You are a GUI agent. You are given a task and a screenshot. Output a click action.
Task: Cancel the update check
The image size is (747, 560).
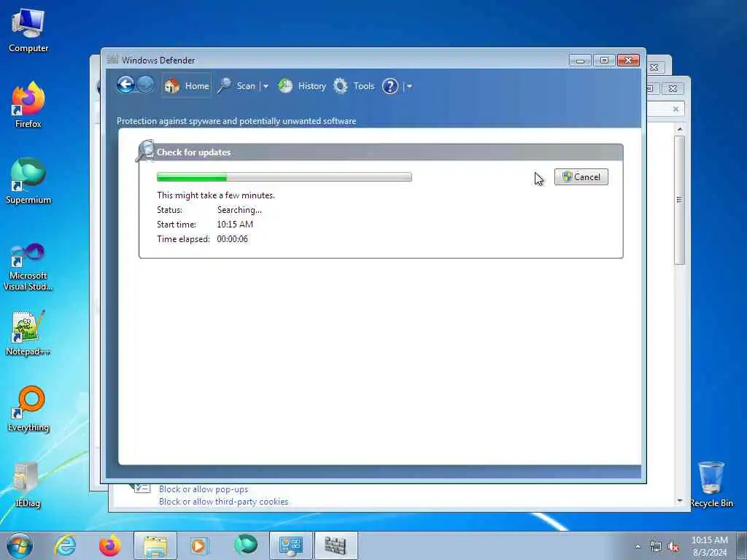[581, 177]
